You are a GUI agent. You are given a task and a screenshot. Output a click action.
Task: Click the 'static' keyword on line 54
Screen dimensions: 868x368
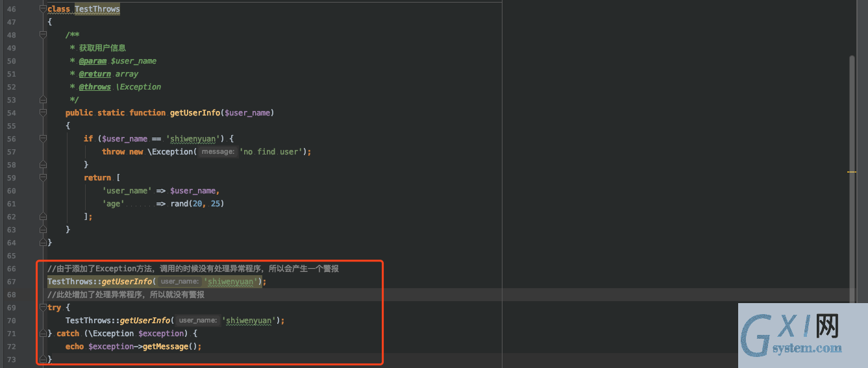point(111,113)
